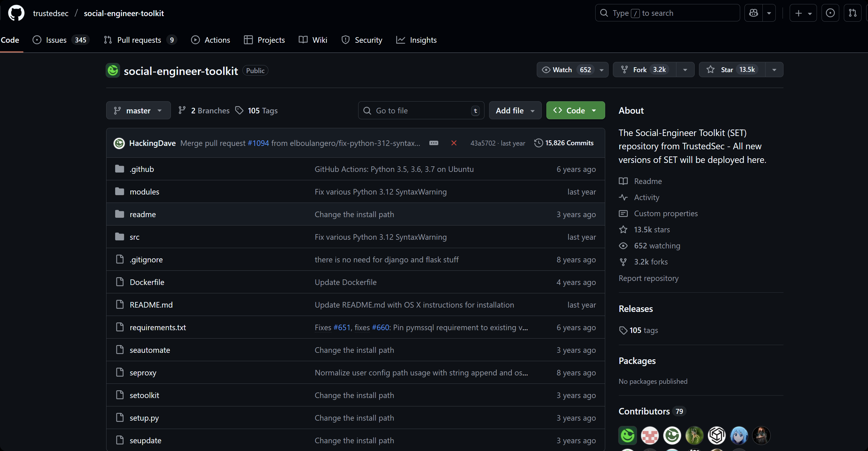Click Report repository link
The height and width of the screenshot is (451, 868).
point(648,278)
